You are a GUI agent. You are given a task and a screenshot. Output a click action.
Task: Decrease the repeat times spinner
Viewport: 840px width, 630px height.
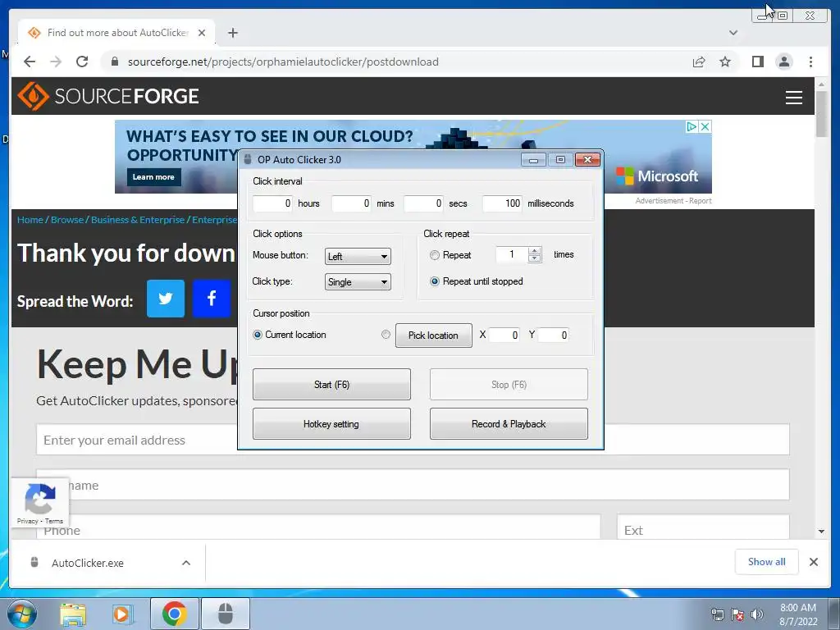(534, 258)
